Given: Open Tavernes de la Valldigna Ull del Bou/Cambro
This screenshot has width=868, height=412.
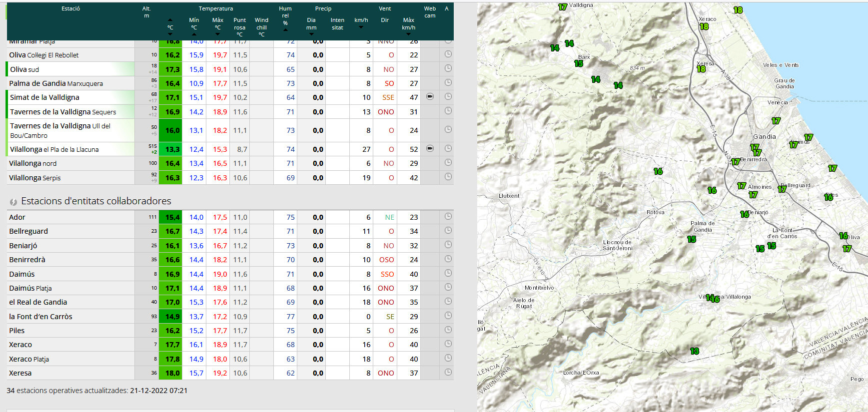Looking at the screenshot, I should point(60,130).
